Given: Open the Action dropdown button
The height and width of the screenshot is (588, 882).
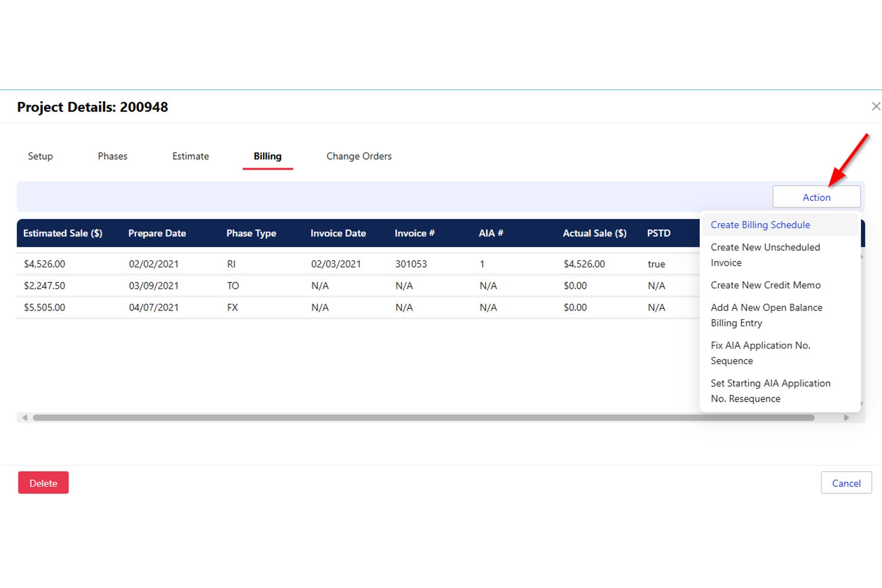Looking at the screenshot, I should (816, 197).
